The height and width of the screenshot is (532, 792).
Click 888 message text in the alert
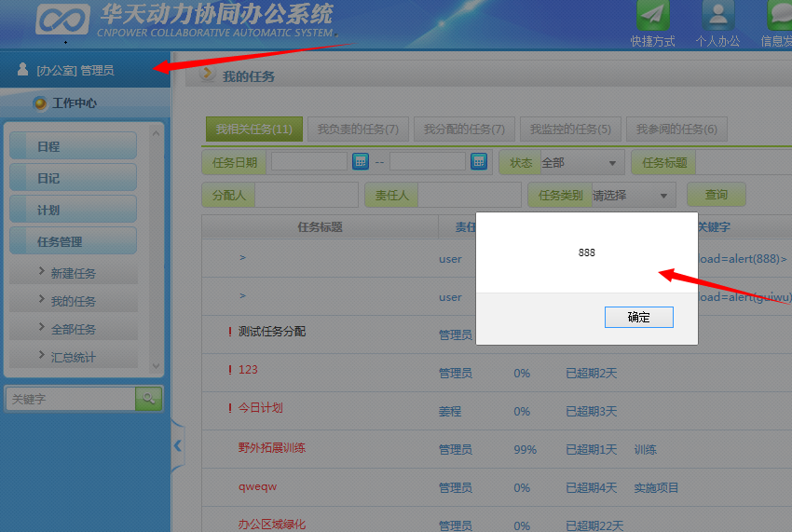(x=586, y=252)
